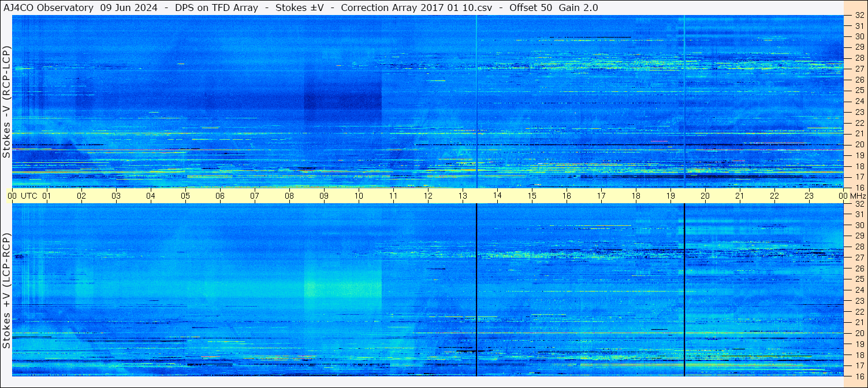Click the 17 MHz label of lower panel
Image resolution: width=868 pixels, height=388 pixels.
pos(859,365)
